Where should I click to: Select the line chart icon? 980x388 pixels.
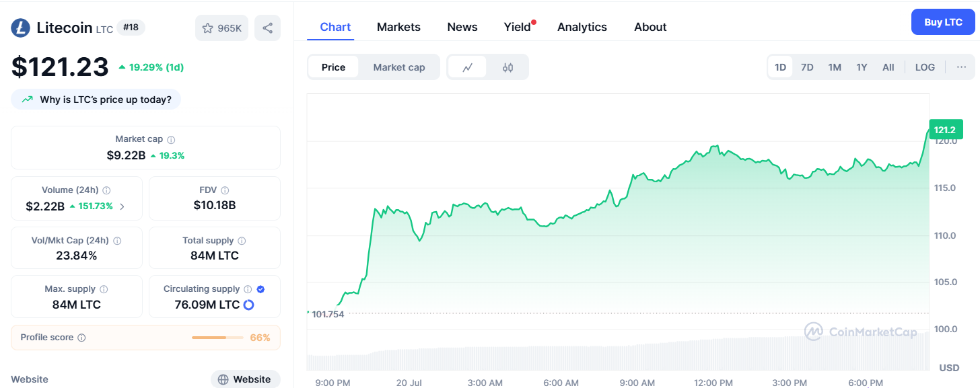pos(468,67)
